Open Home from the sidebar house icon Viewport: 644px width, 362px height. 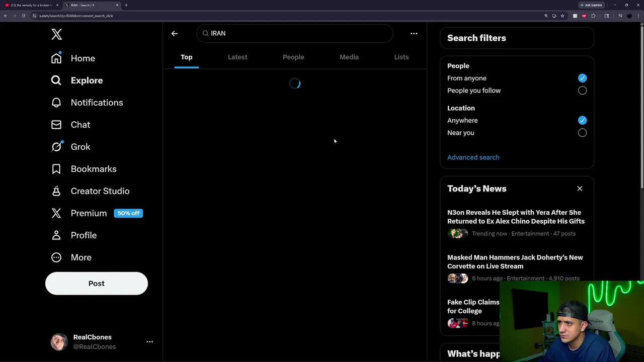[56, 58]
